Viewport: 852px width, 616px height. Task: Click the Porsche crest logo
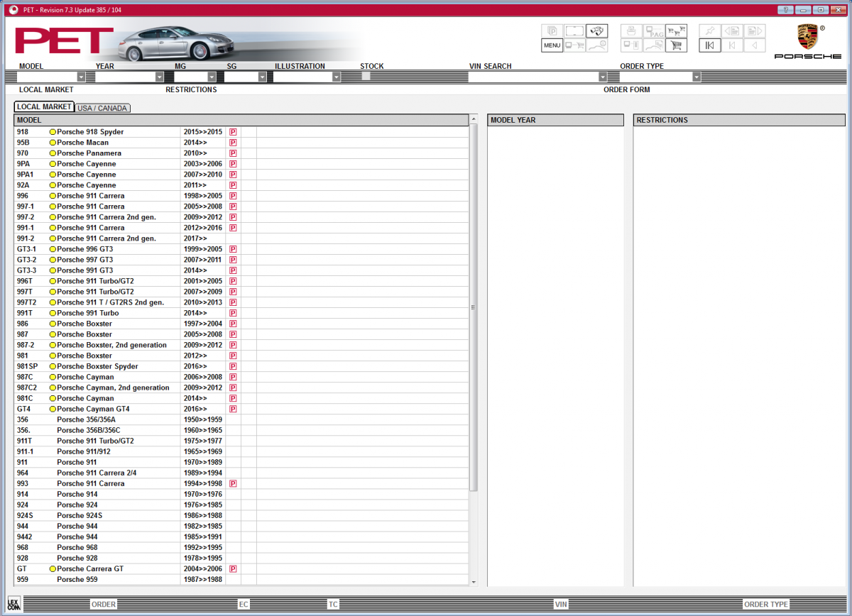click(x=807, y=37)
